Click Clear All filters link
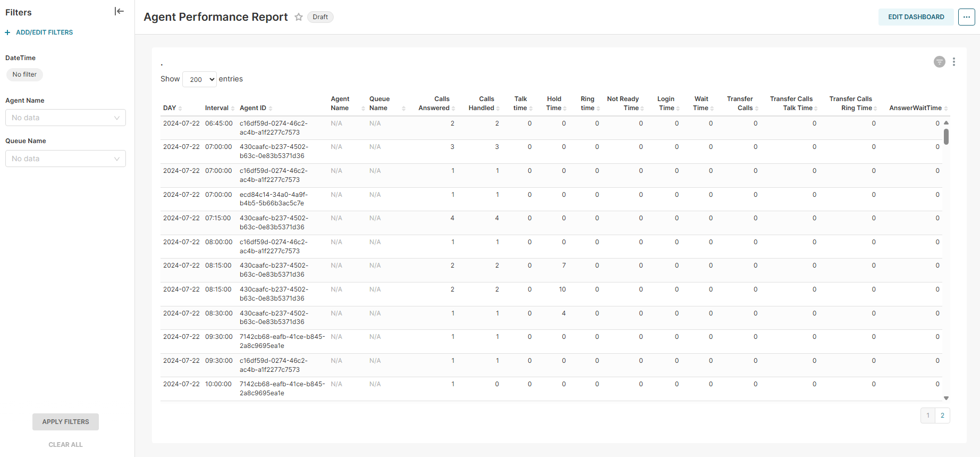The image size is (980, 457). pos(65,445)
